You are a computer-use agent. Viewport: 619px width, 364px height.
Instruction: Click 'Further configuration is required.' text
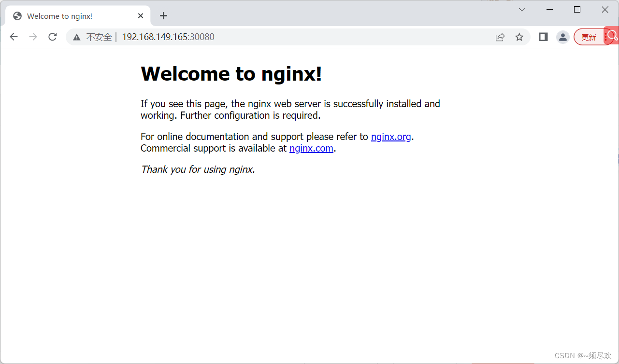pos(250,115)
